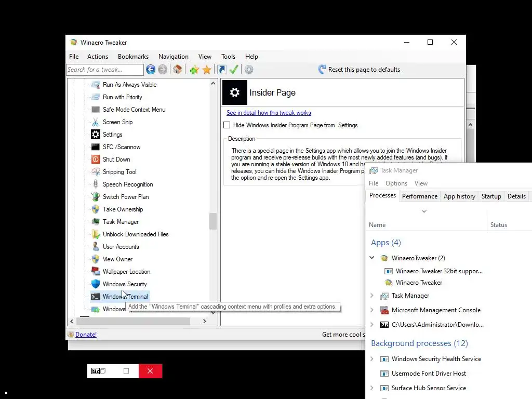Image resolution: width=532 pixels, height=399 pixels.
Task: Click the User Accounts person icon
Action: [96, 247]
